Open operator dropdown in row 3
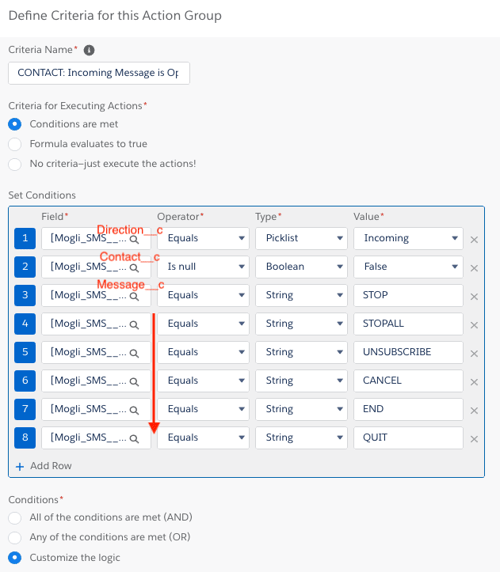Image resolution: width=500 pixels, height=572 pixels. 203,295
